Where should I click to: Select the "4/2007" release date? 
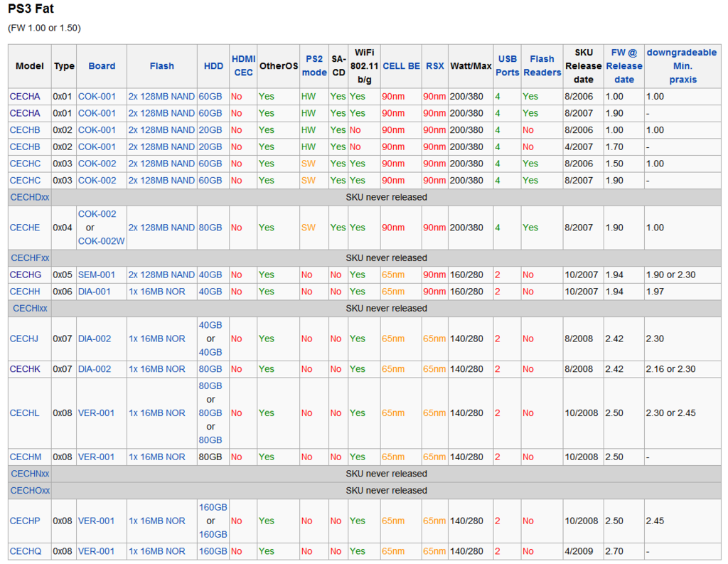(579, 147)
